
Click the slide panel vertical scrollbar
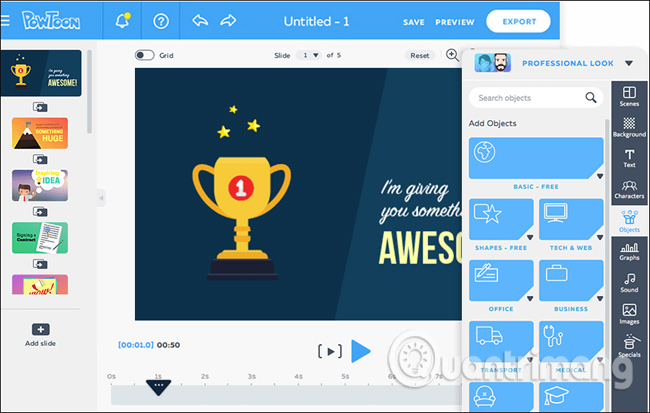(89, 92)
